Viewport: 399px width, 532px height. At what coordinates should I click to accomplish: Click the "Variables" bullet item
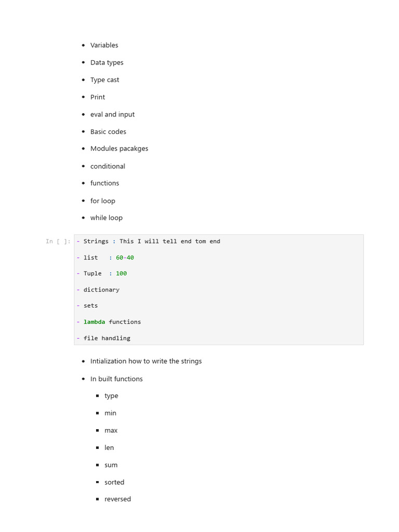pyautogui.click(x=104, y=45)
